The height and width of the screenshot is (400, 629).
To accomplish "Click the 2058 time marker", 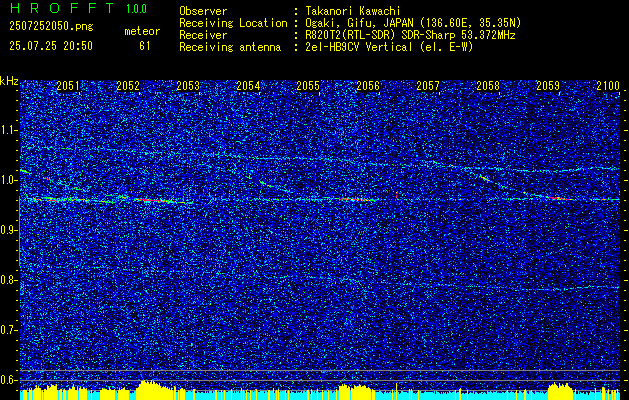I will pyautogui.click(x=488, y=85).
